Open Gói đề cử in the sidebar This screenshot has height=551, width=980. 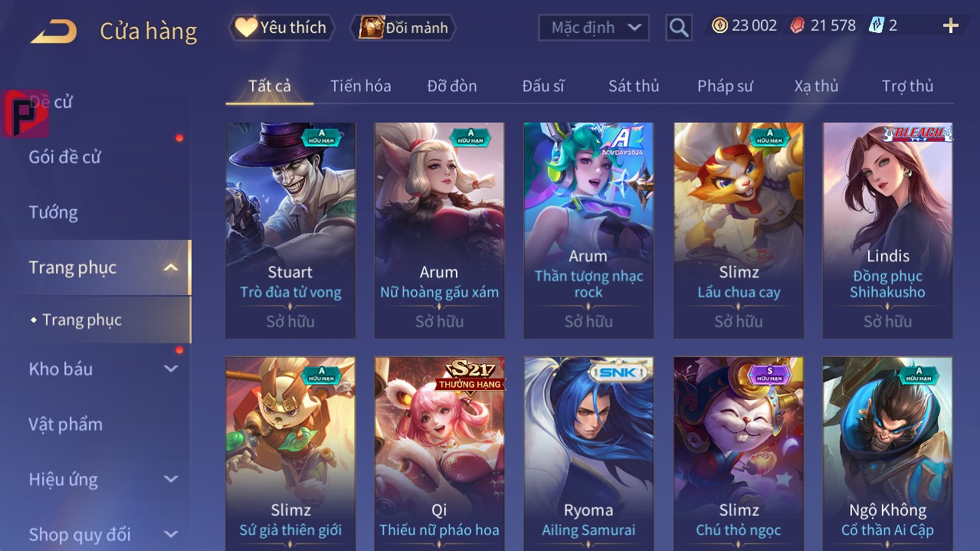tap(65, 157)
